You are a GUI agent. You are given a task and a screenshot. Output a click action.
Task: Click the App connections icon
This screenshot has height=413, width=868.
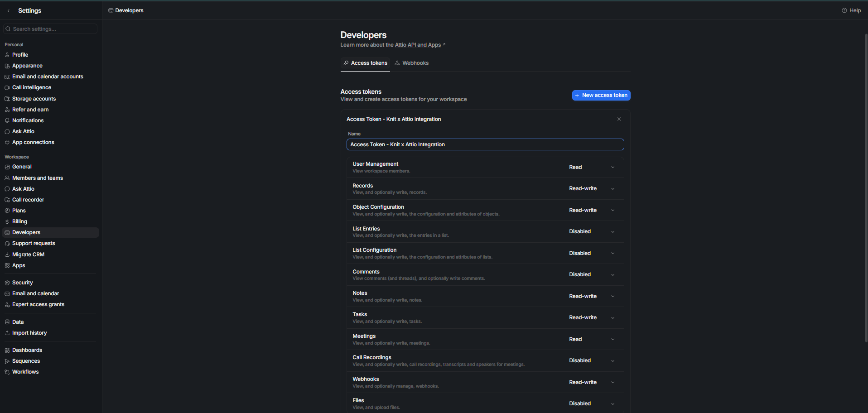pos(7,143)
